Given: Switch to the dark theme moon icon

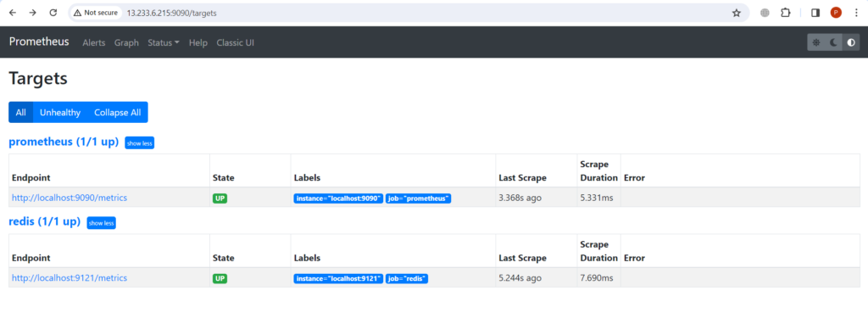Looking at the screenshot, I should 834,42.
